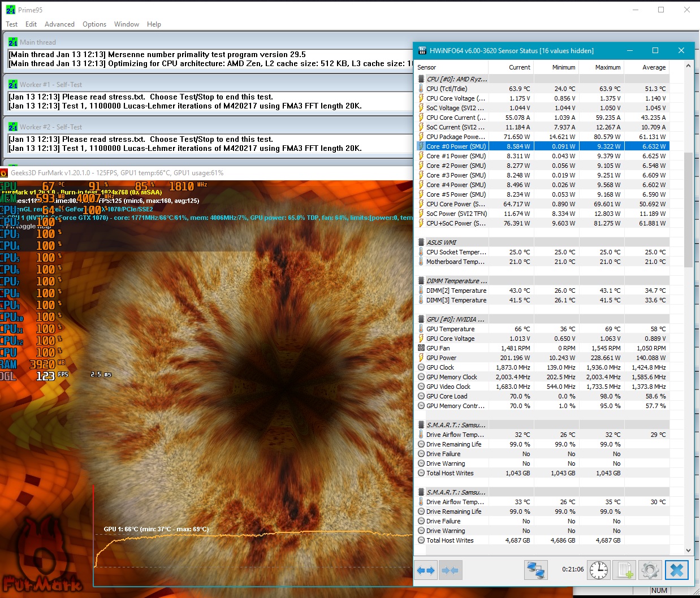Click the bolt icon beside GPU Power row
This screenshot has height=598, width=700.
pos(421,358)
